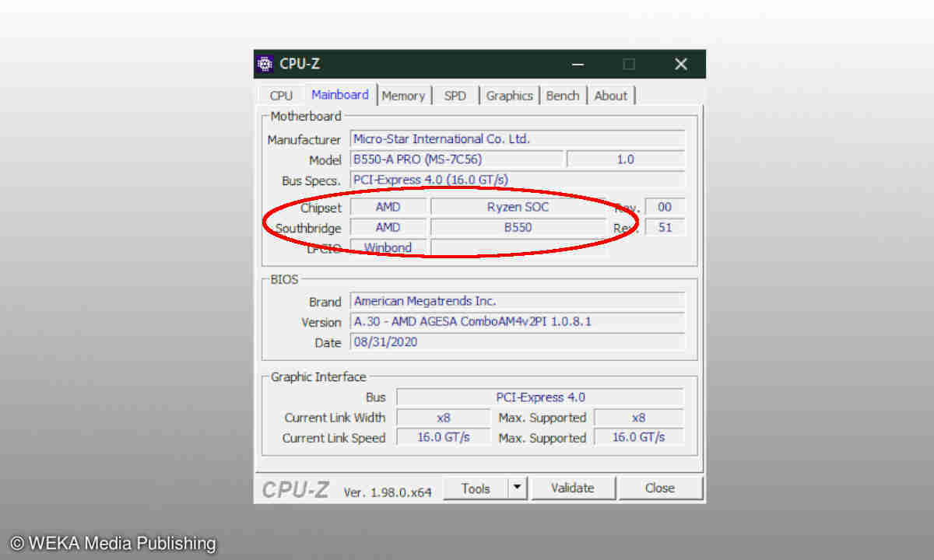934x560 pixels.
Task: Click the Chipset Ryzen SOC field
Action: (518, 207)
